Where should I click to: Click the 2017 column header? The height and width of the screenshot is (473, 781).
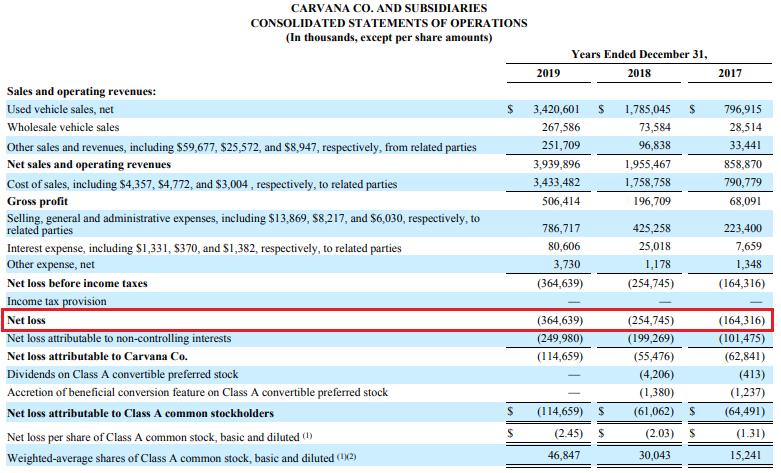pos(729,73)
